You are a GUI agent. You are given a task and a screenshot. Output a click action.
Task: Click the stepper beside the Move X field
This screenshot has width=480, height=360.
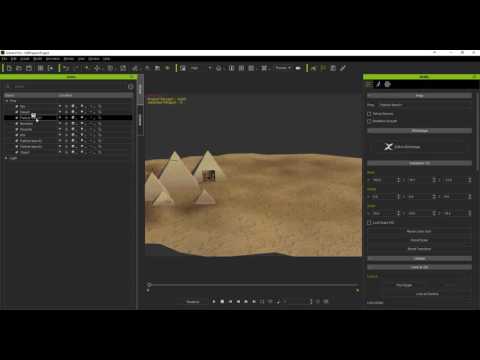click(398, 180)
